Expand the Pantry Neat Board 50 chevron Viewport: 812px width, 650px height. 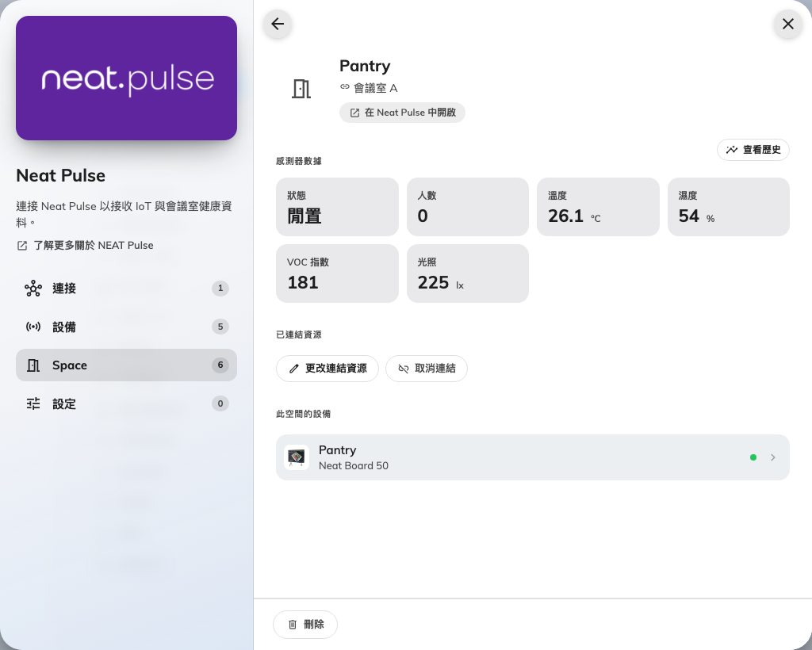point(772,457)
